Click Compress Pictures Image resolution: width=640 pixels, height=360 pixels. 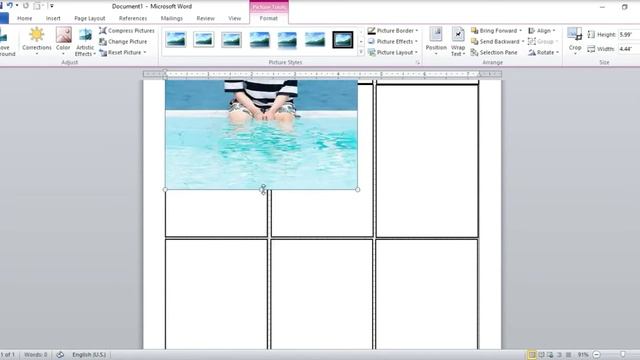coord(127,31)
